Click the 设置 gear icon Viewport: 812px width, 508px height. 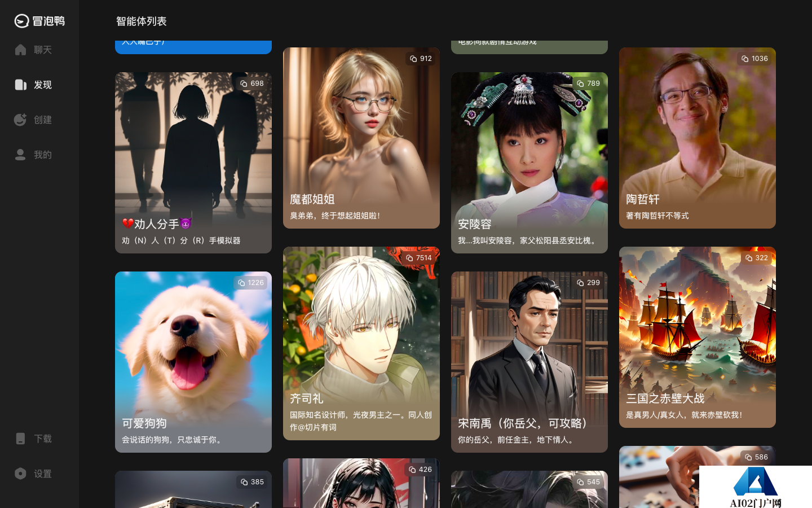[20, 474]
